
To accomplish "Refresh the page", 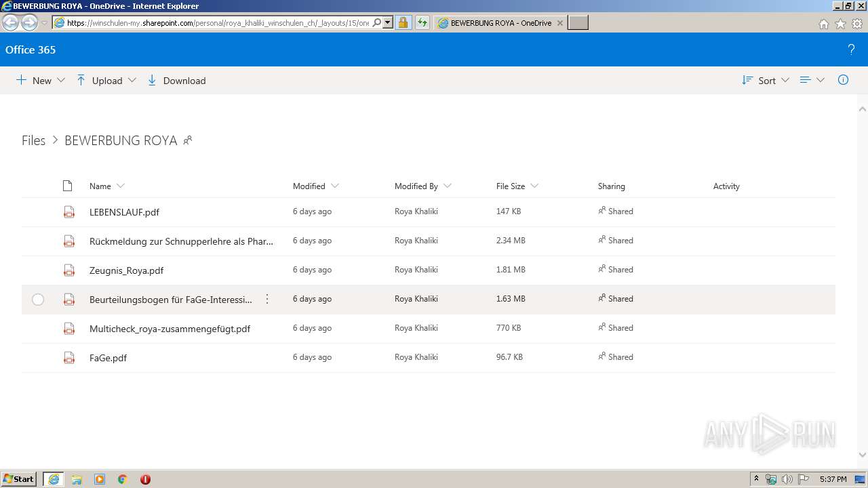I will point(422,22).
